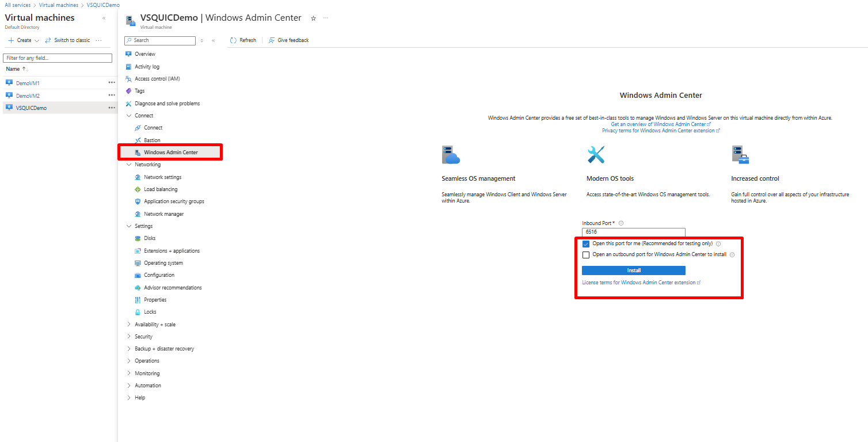The image size is (868, 442).
Task: Expand the Help section
Action: coord(128,398)
